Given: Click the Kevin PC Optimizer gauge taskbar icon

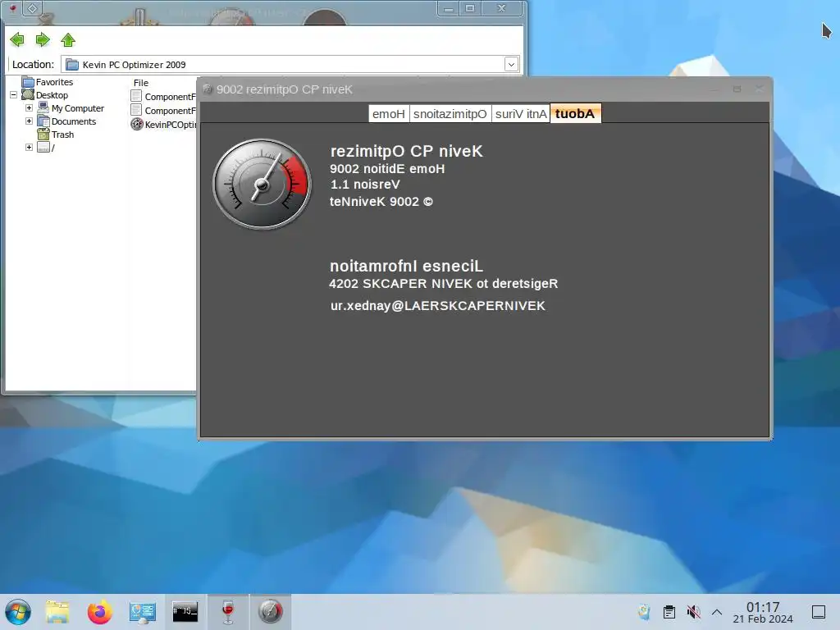Looking at the screenshot, I should 271,612.
